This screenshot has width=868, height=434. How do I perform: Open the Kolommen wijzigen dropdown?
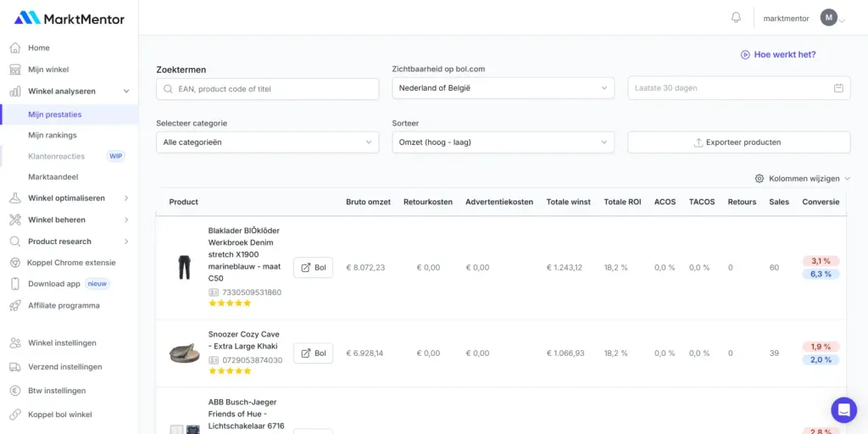[x=803, y=179]
